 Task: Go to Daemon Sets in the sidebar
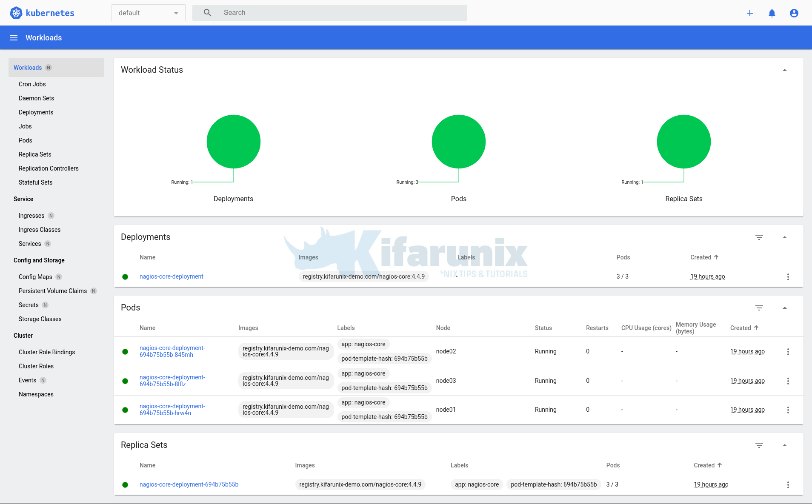pos(36,98)
